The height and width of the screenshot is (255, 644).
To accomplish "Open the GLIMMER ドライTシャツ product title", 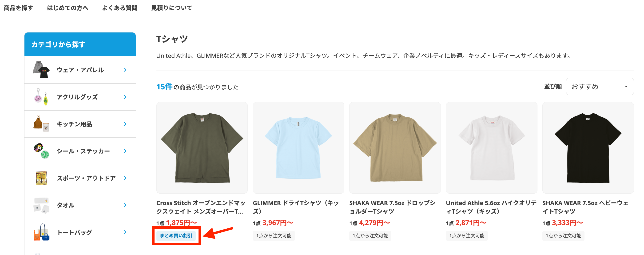I will point(296,207).
